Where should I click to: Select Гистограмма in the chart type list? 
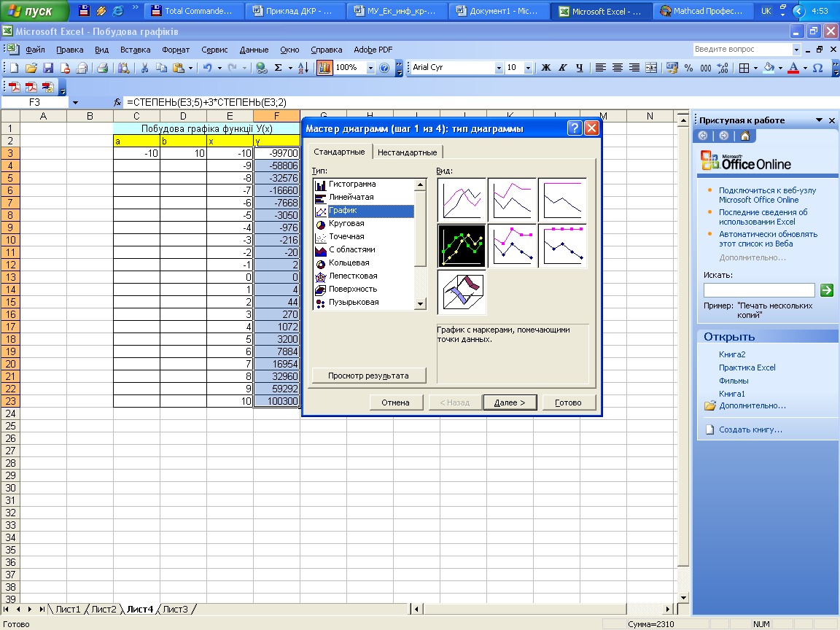[x=352, y=184]
